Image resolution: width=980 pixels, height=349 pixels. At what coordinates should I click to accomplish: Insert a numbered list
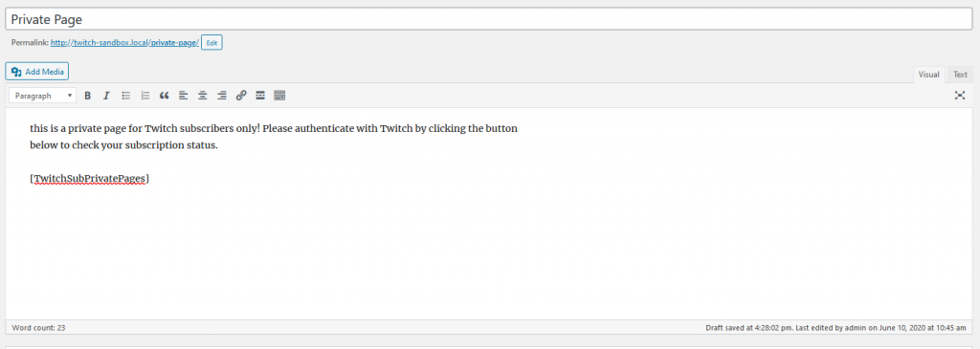[145, 96]
